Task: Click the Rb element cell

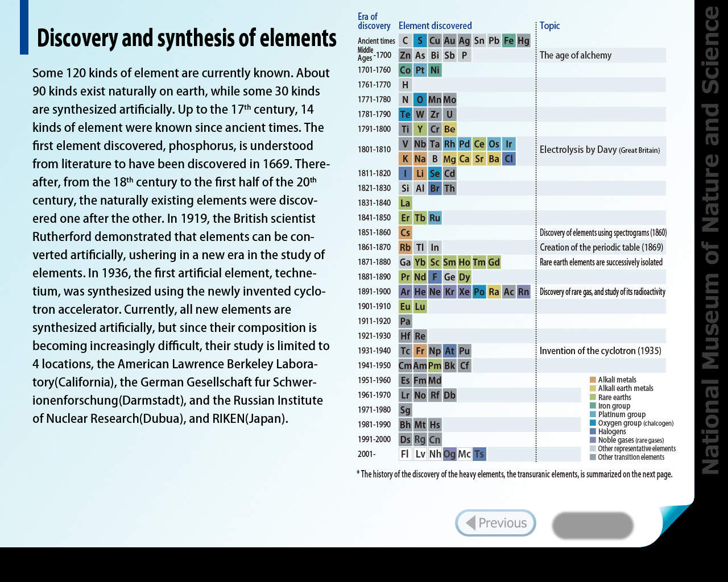Action: click(x=405, y=247)
